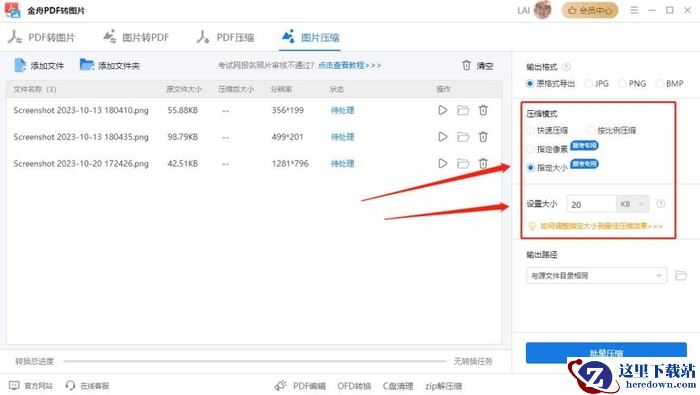Viewport: 700px width, 395px height.
Task: Launch OFD转换 from bottom bar
Action: 354,386
